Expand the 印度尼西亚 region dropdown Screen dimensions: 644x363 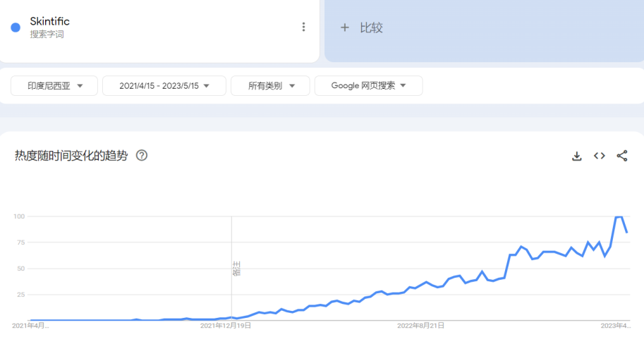[x=55, y=86]
